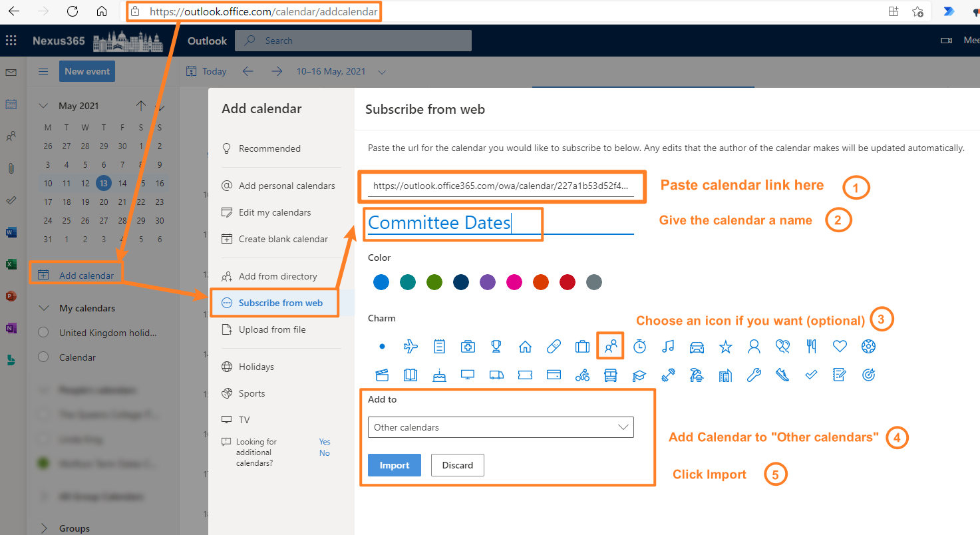Viewport: 980px width, 535px height.
Task: Click the Import button
Action: 394,464
